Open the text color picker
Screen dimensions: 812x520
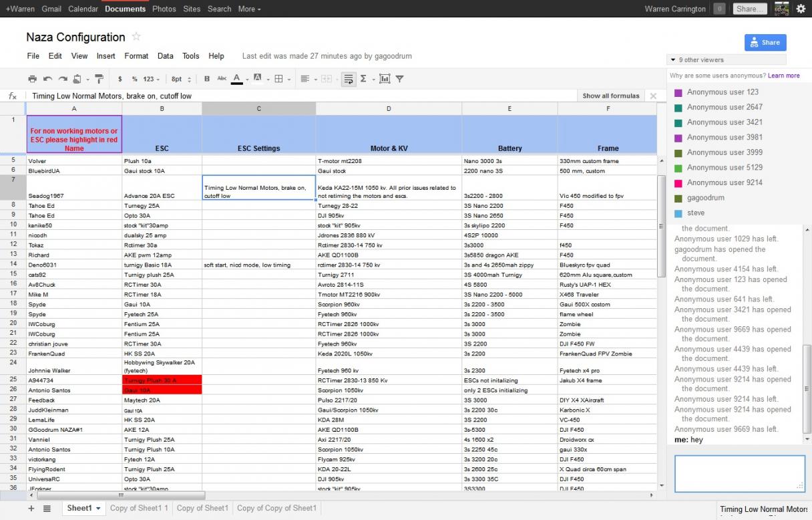point(236,79)
